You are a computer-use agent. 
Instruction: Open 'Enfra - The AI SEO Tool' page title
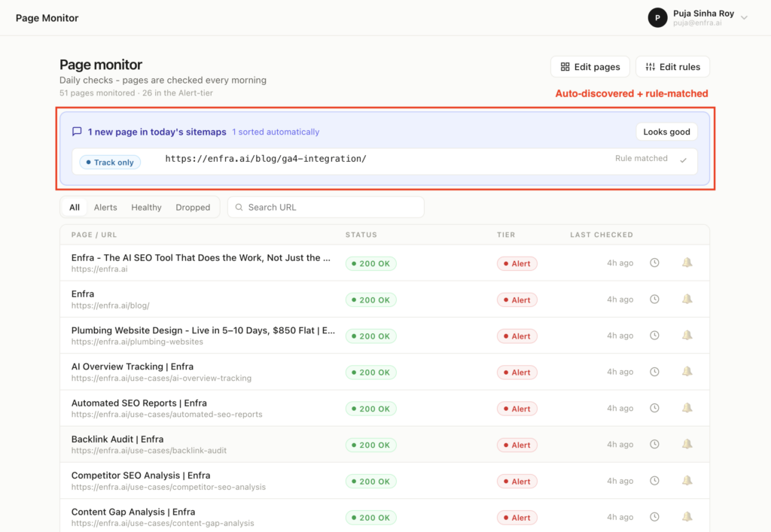tap(200, 258)
